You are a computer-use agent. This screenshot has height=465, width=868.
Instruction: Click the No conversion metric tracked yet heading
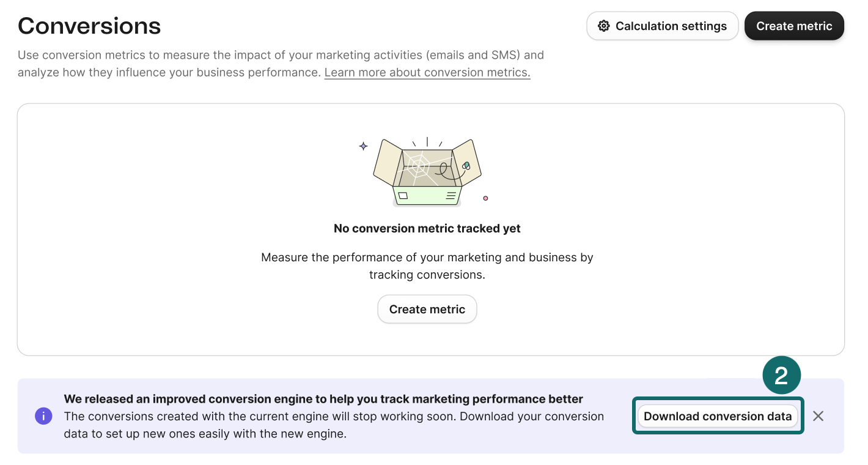pos(427,228)
